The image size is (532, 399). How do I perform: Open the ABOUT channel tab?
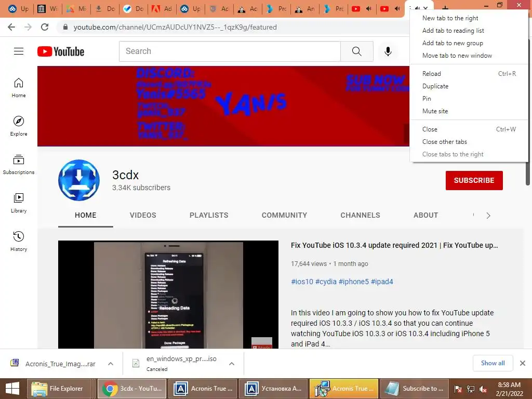pyautogui.click(x=426, y=215)
